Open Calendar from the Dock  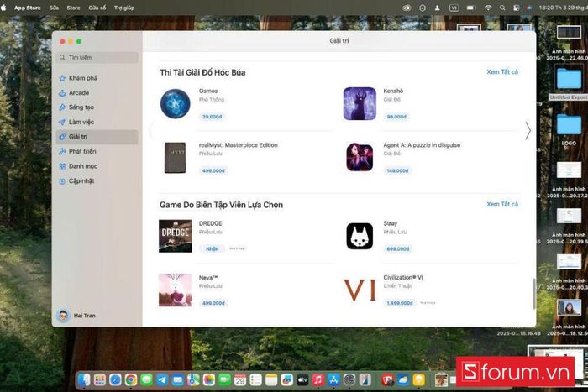tap(240, 380)
